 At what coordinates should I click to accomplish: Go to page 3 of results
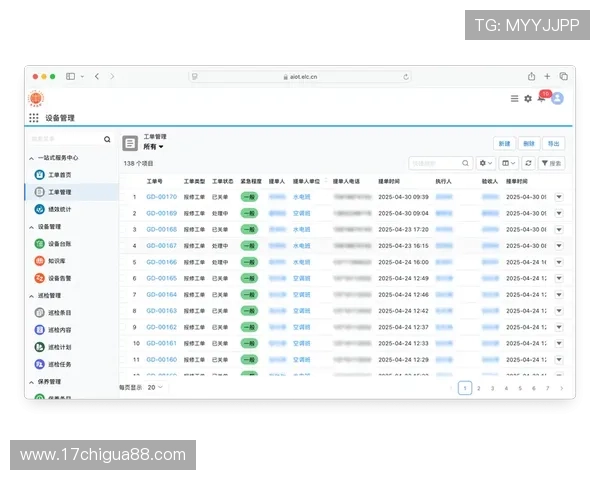click(x=492, y=388)
